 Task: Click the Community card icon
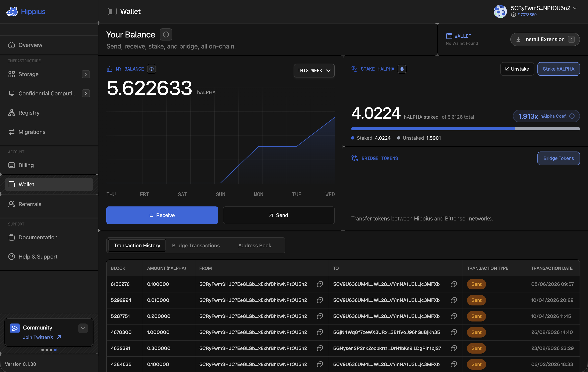pos(15,328)
